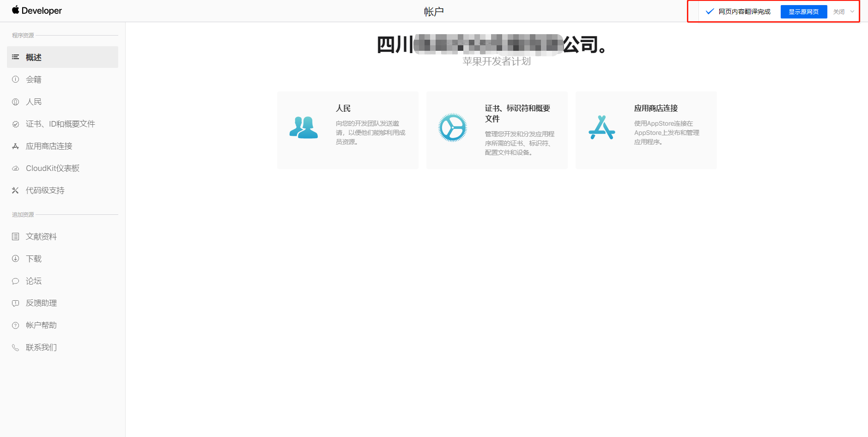Open the 概述 overview page
This screenshot has height=437, width=868.
(x=62, y=57)
